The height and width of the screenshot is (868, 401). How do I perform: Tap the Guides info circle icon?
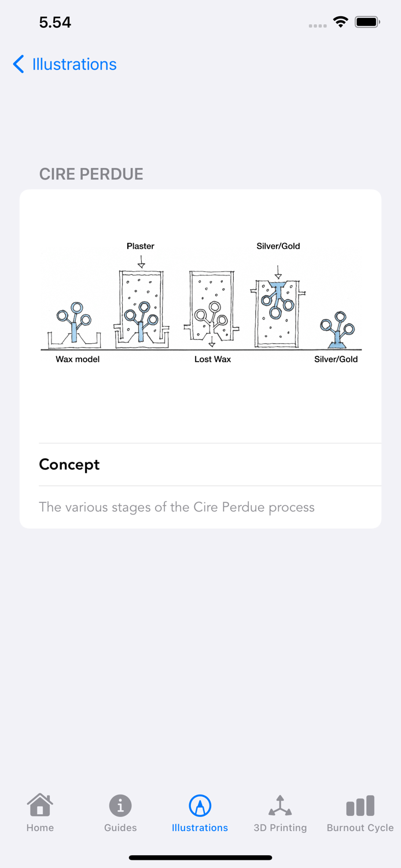[x=120, y=804]
